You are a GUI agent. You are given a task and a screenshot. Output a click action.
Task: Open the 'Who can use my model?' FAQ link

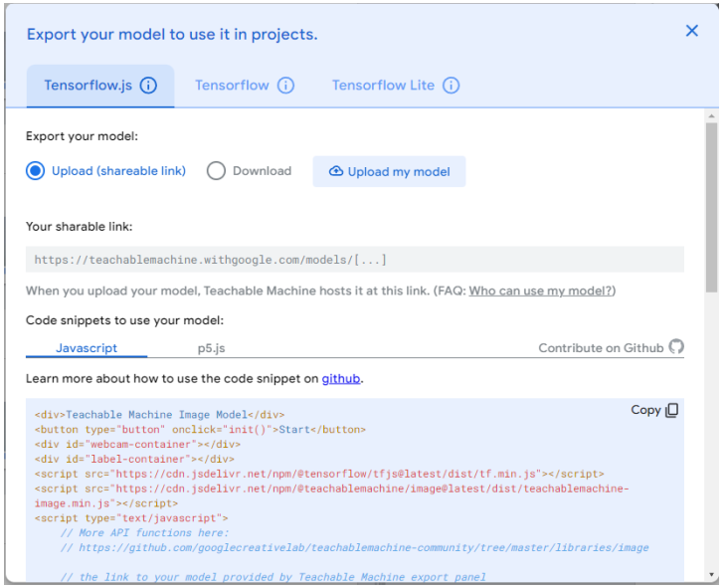(x=541, y=291)
